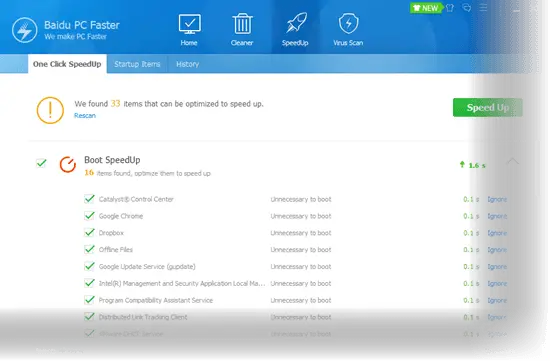
Task: Uncheck Google Update Service checkbox
Action: coord(89,267)
